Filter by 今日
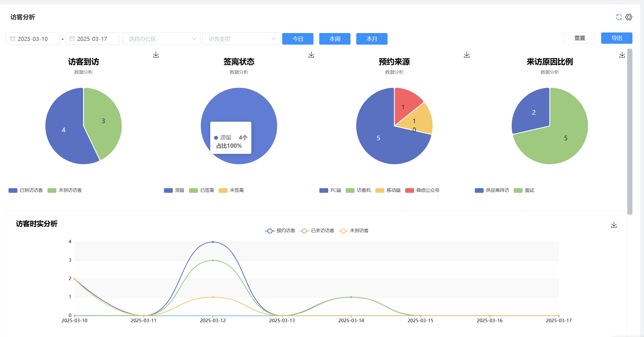The image size is (644, 337). (298, 39)
